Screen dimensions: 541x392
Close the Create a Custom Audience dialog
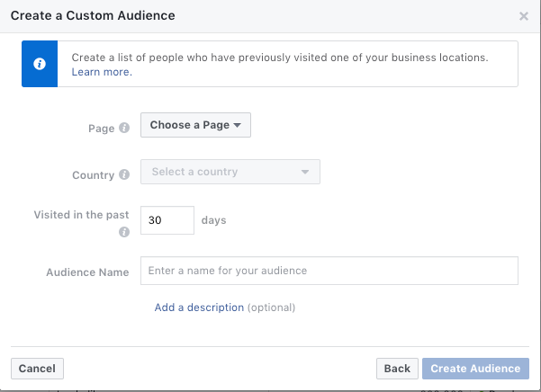point(524,16)
